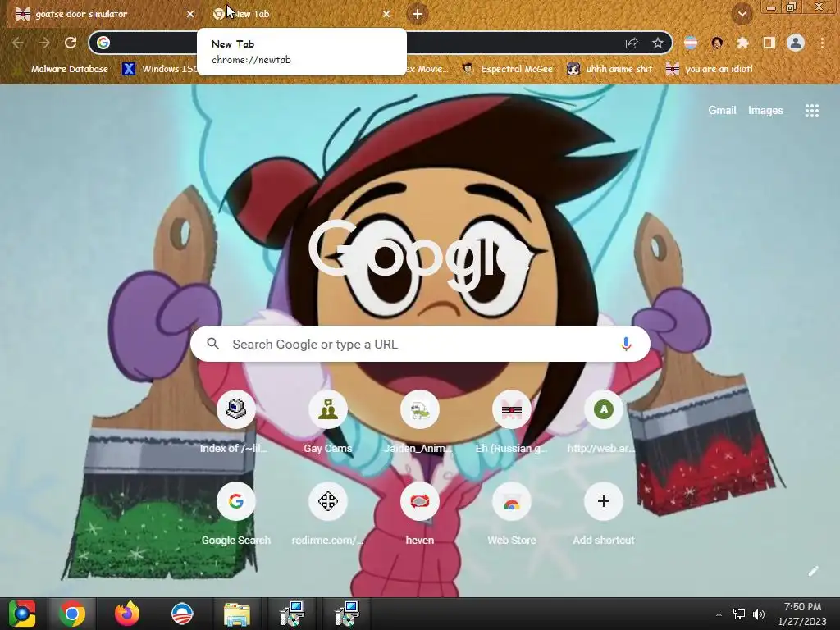The height and width of the screenshot is (630, 840).
Task: Click the magnifier icon in search box
Action: 212,344
